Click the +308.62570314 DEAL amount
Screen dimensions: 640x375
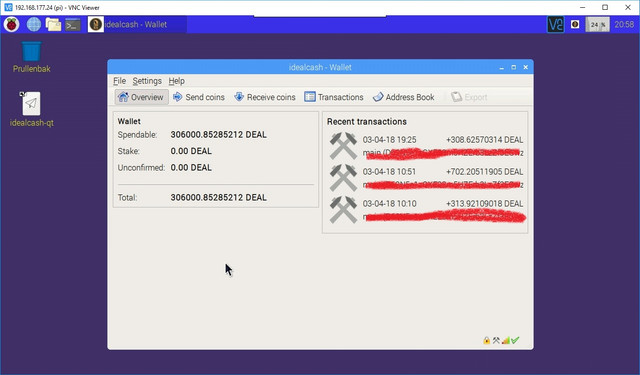click(x=484, y=140)
